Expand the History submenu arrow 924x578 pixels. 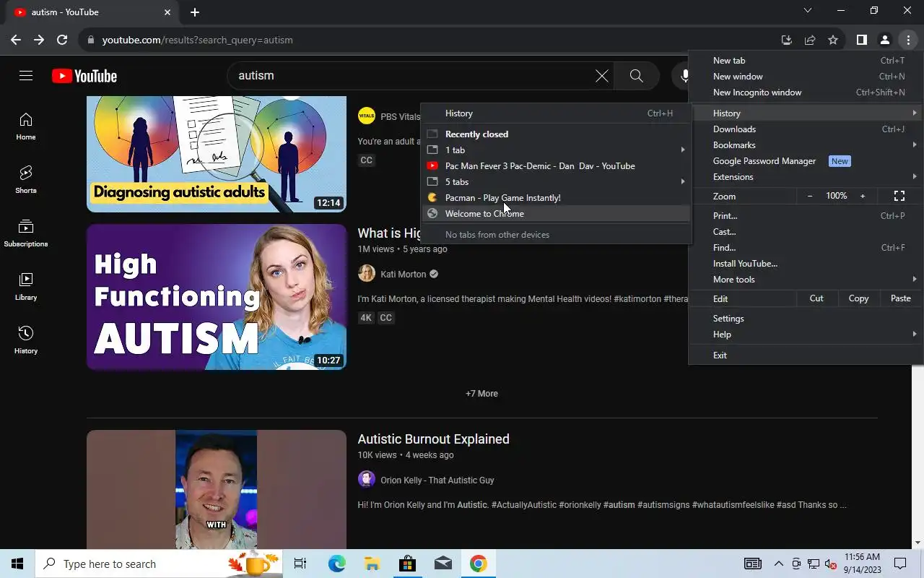click(915, 113)
